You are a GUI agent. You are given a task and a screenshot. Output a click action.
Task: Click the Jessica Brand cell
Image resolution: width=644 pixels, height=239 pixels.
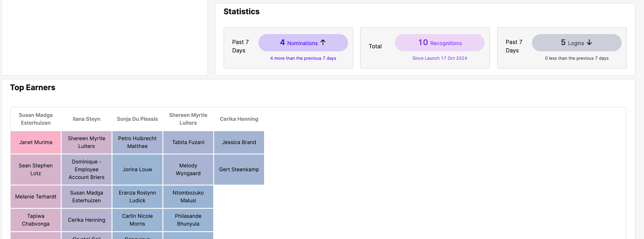(239, 142)
